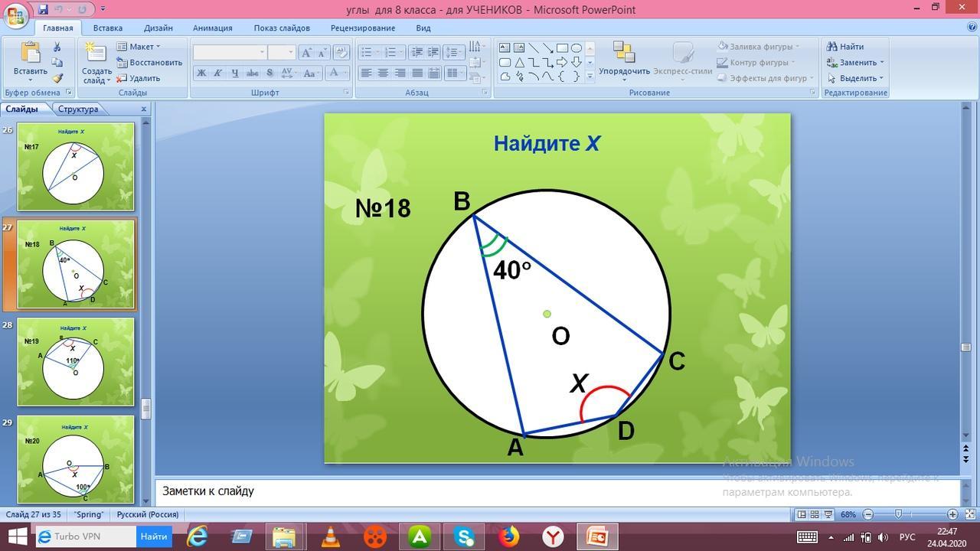Toggle bold Ж formatting

pos(201,73)
